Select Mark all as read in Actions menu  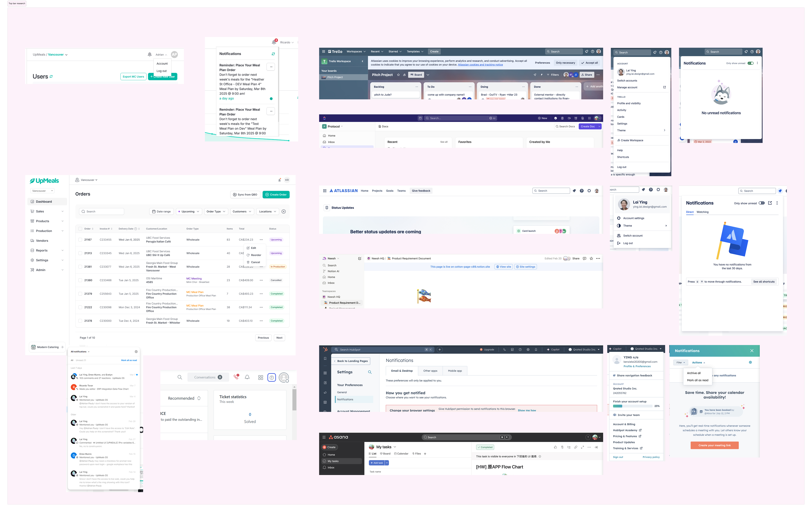click(x=698, y=380)
